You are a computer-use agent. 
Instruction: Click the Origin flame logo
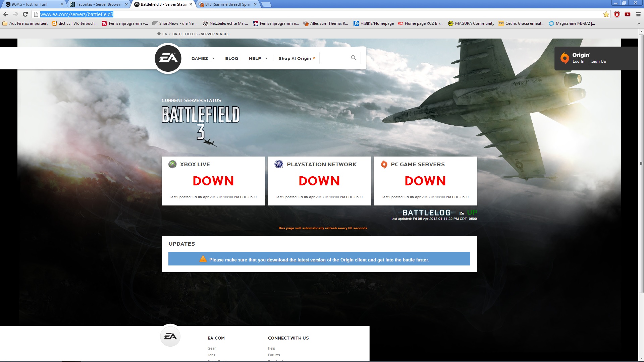tap(565, 58)
